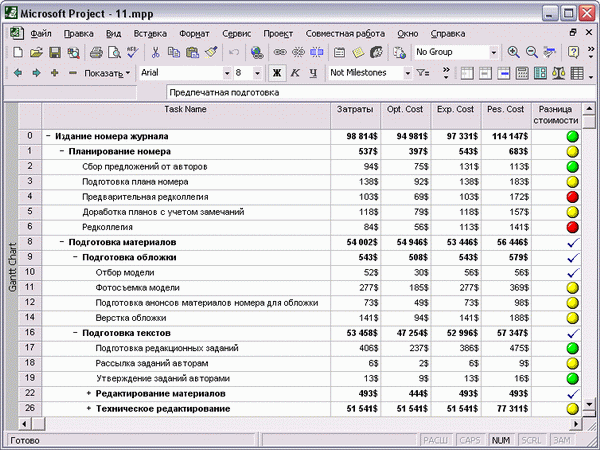Click the Opt. Cost column header
Image resolution: width=600 pixels, height=450 pixels.
click(405, 116)
